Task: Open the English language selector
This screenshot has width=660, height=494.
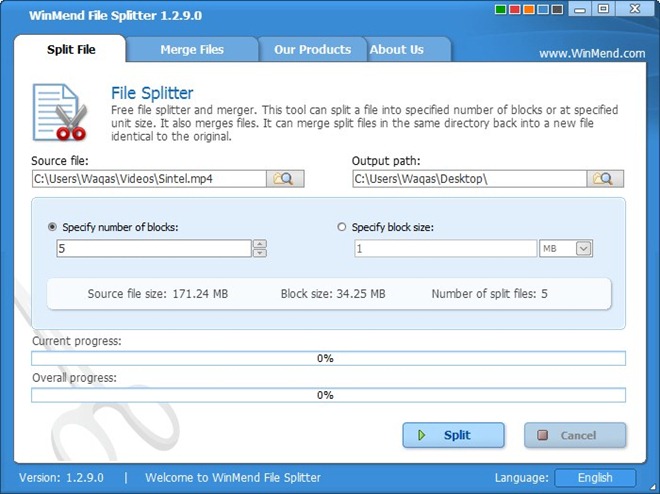Action: coord(596,478)
